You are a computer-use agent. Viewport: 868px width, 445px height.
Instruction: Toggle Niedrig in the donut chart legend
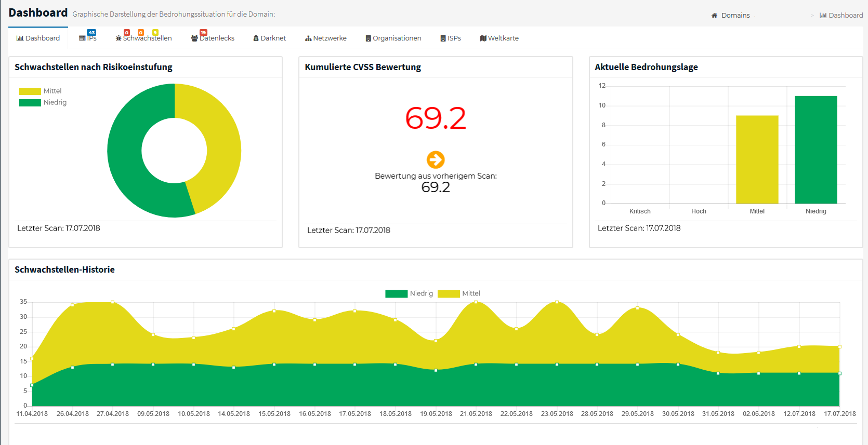[43, 102]
